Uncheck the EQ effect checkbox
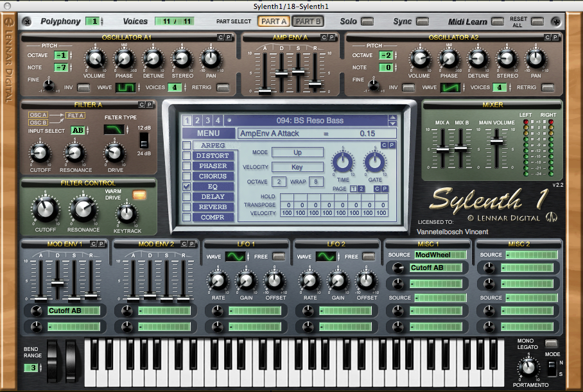 coord(187,187)
